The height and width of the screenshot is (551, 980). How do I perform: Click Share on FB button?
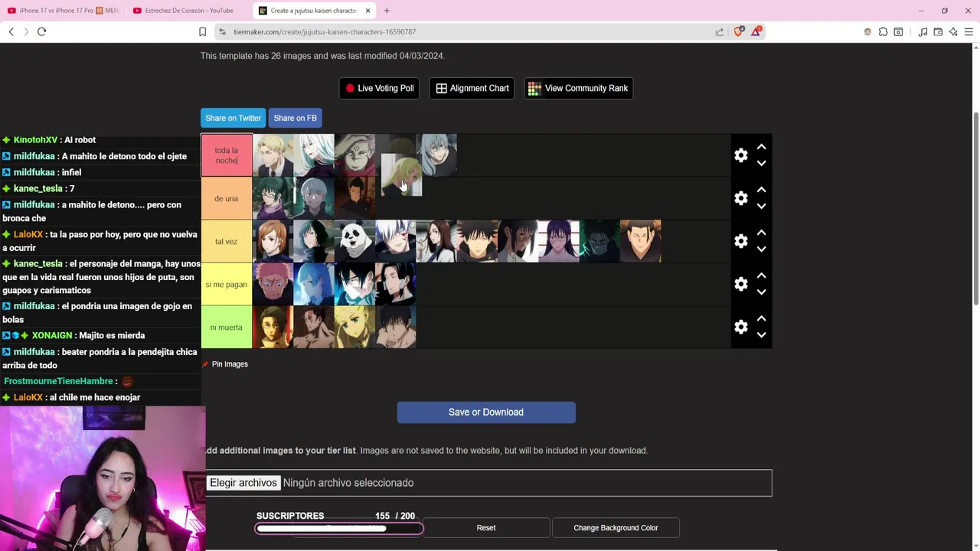click(295, 118)
